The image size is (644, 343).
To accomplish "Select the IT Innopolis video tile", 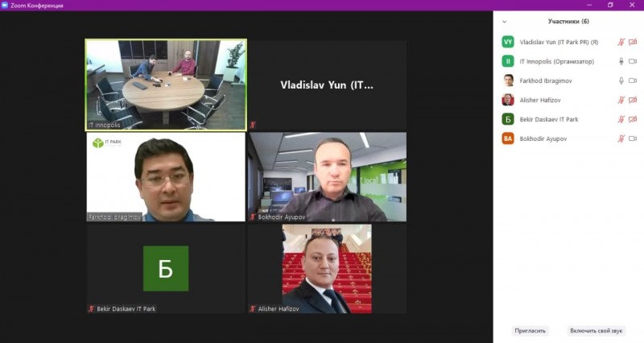I will pyautogui.click(x=166, y=85).
